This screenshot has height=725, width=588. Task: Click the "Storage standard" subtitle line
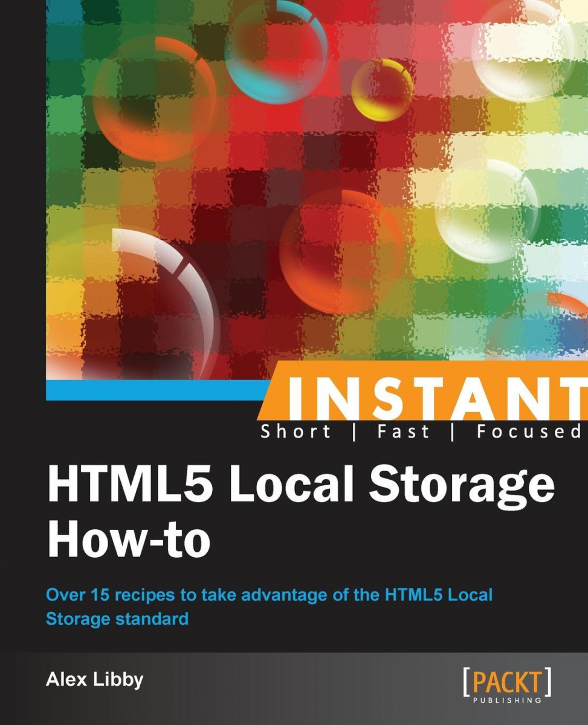[117, 619]
